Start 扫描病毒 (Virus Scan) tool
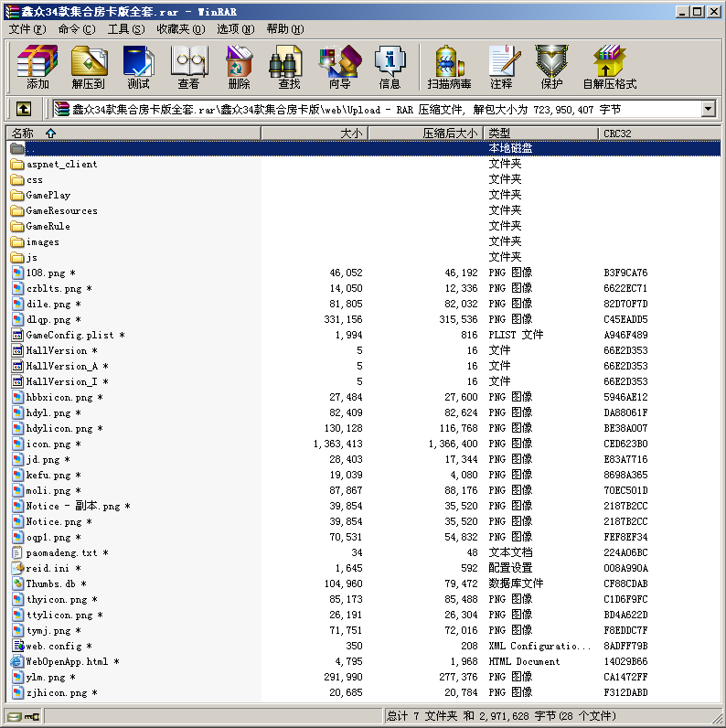 point(449,68)
